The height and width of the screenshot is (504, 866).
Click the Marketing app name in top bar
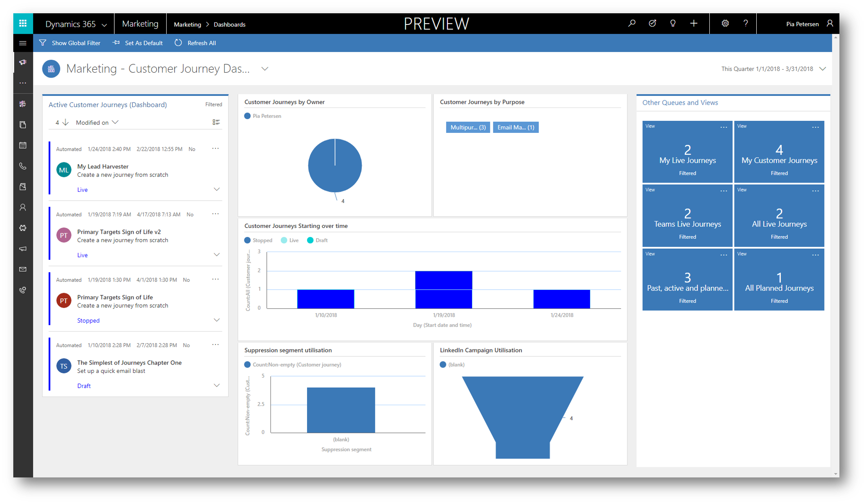(x=140, y=24)
